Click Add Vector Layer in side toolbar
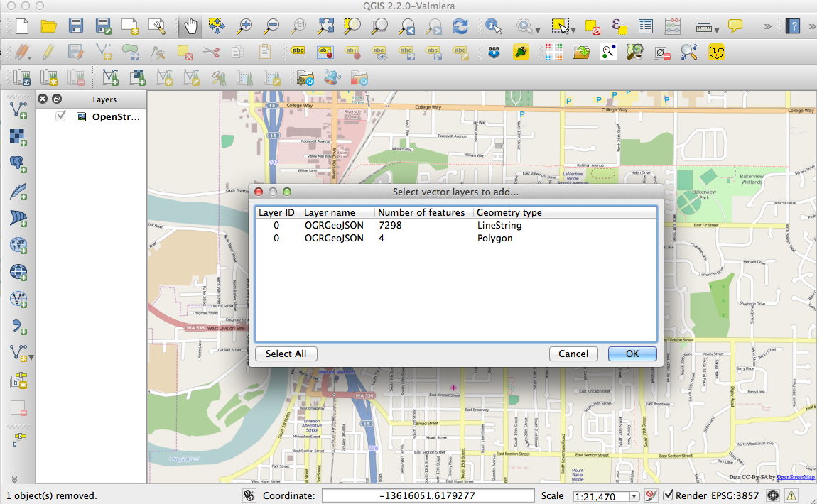Image resolution: width=817 pixels, height=504 pixels. [x=18, y=110]
